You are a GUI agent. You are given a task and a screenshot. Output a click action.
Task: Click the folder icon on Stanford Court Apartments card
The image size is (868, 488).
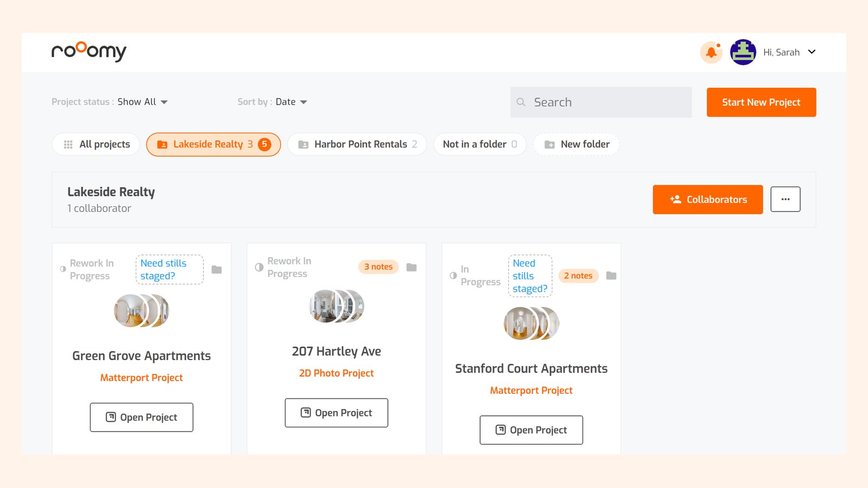click(x=611, y=275)
